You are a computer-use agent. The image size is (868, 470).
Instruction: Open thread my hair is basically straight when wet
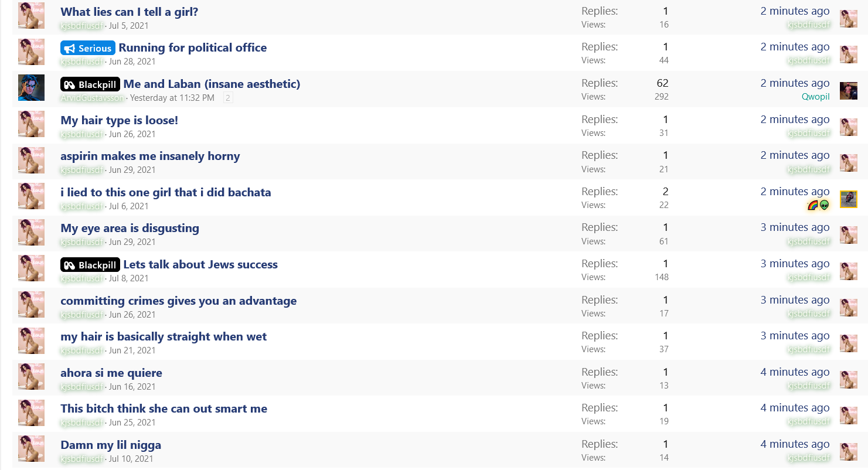164,337
